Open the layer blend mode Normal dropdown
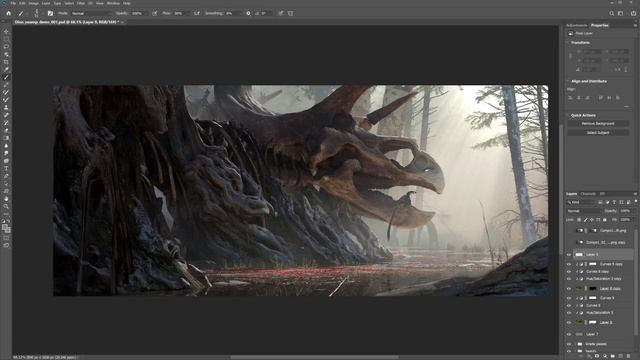 point(584,211)
